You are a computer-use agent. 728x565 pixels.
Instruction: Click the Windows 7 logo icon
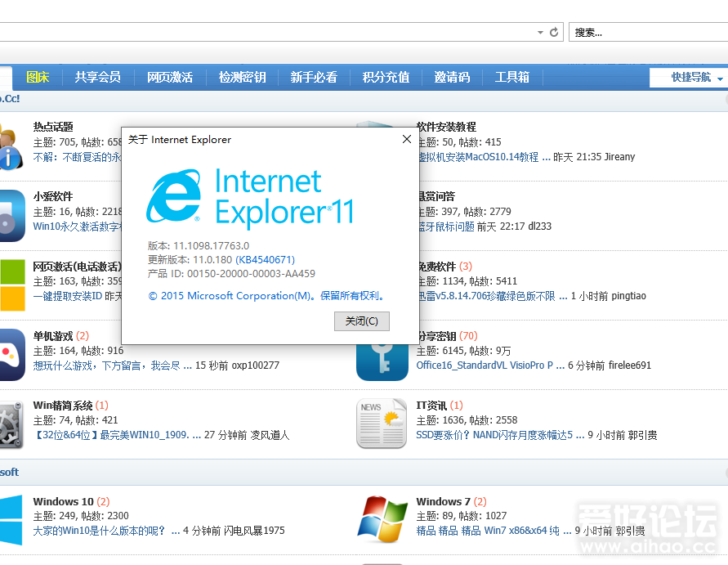tap(382, 519)
